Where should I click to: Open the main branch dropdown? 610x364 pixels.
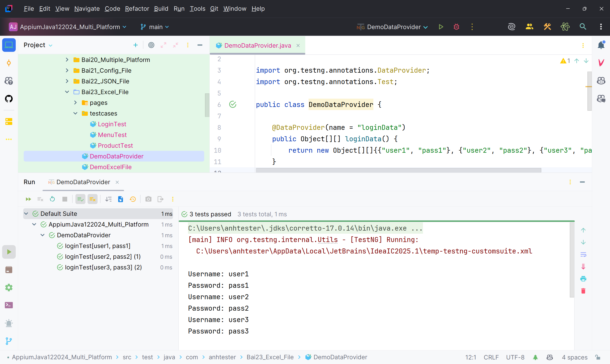tap(155, 27)
